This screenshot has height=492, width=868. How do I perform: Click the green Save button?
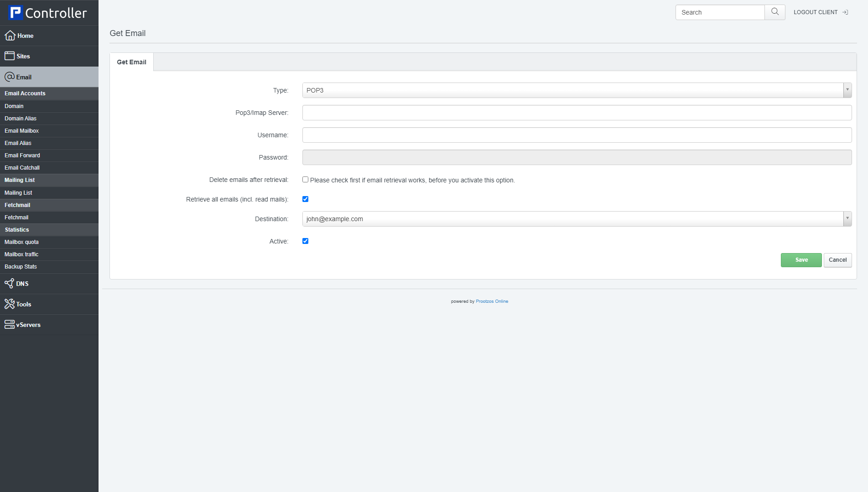(801, 259)
